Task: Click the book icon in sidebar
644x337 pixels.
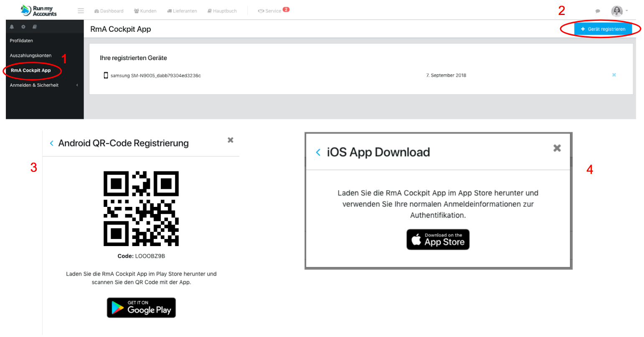Action: pos(35,27)
